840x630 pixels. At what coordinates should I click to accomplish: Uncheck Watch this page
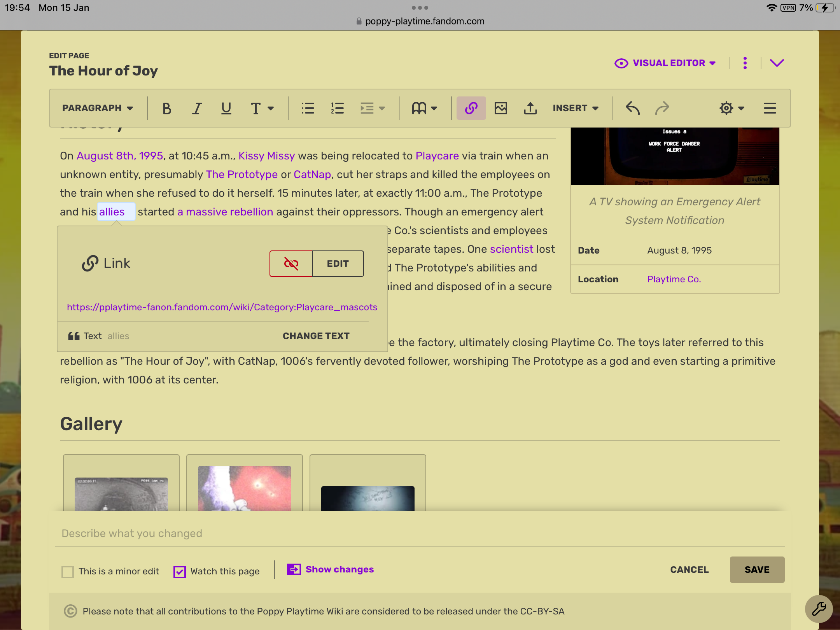pos(180,572)
